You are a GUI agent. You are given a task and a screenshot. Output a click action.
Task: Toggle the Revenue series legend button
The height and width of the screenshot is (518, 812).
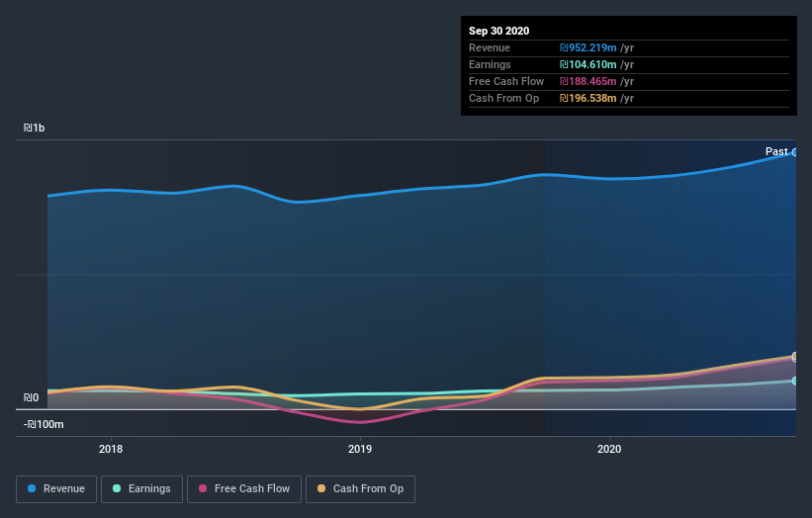(56, 489)
